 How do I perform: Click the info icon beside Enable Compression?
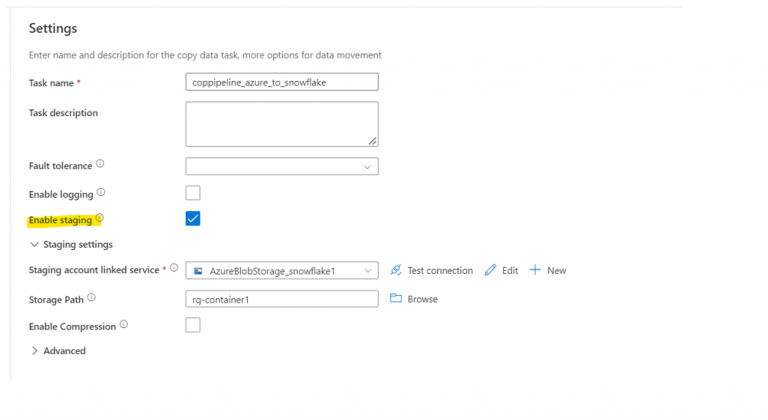pos(124,325)
